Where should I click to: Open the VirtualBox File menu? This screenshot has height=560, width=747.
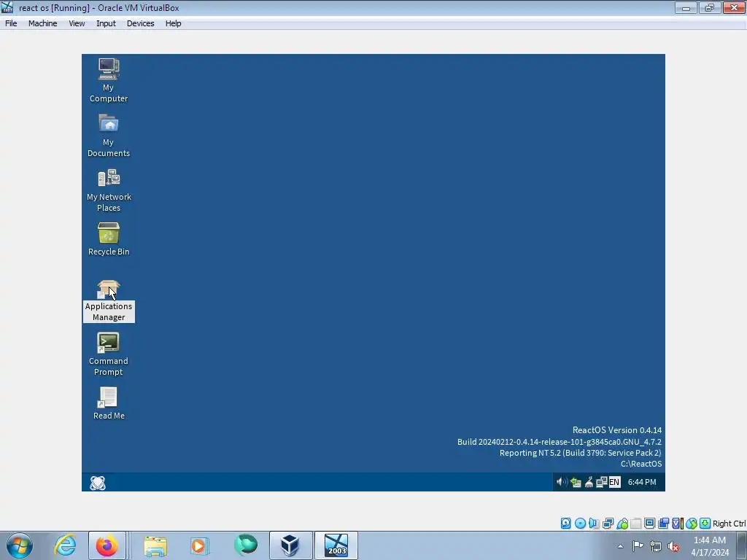(11, 23)
